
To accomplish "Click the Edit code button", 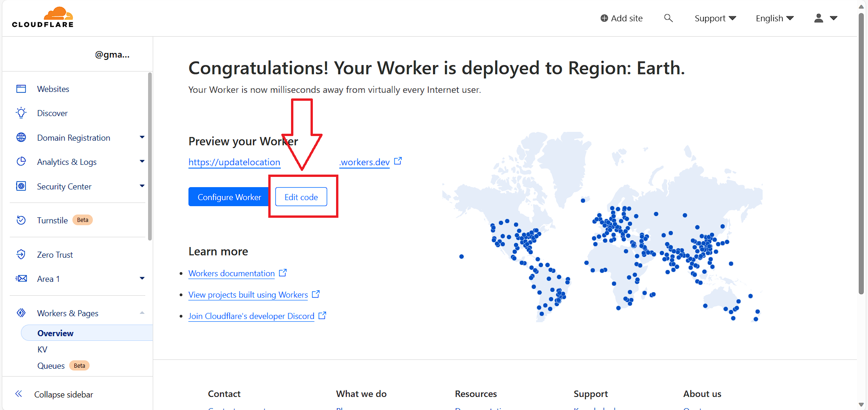I will pyautogui.click(x=301, y=197).
